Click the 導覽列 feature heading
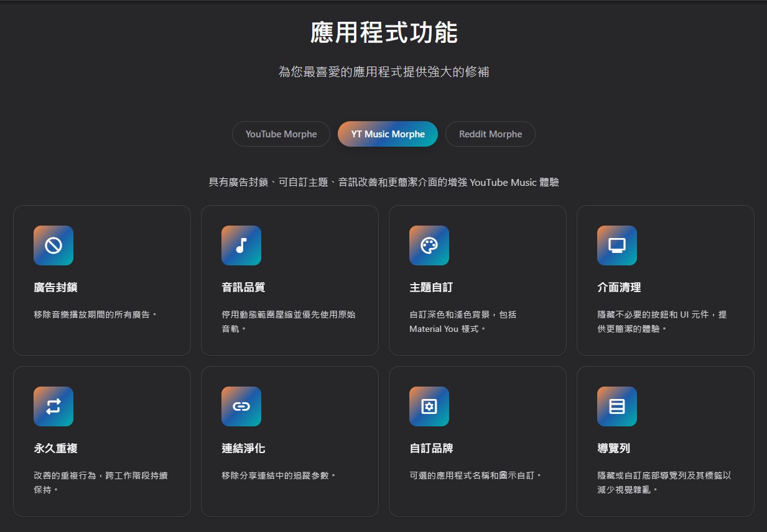767x532 pixels. pos(613,449)
